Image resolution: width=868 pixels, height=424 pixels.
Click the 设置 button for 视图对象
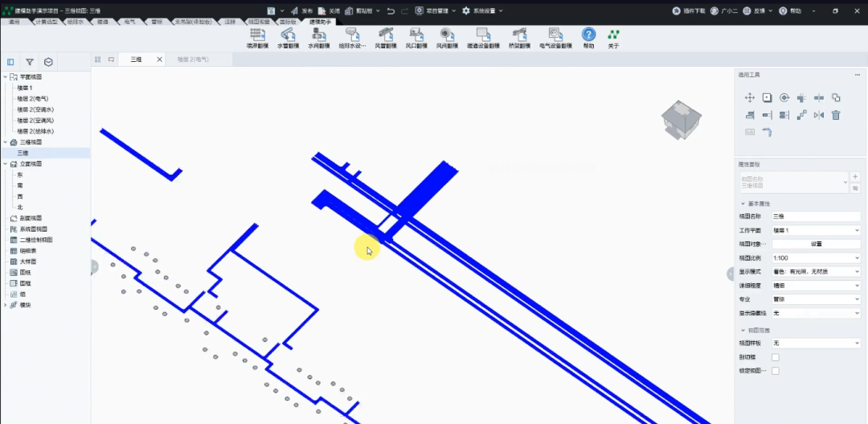(x=816, y=244)
